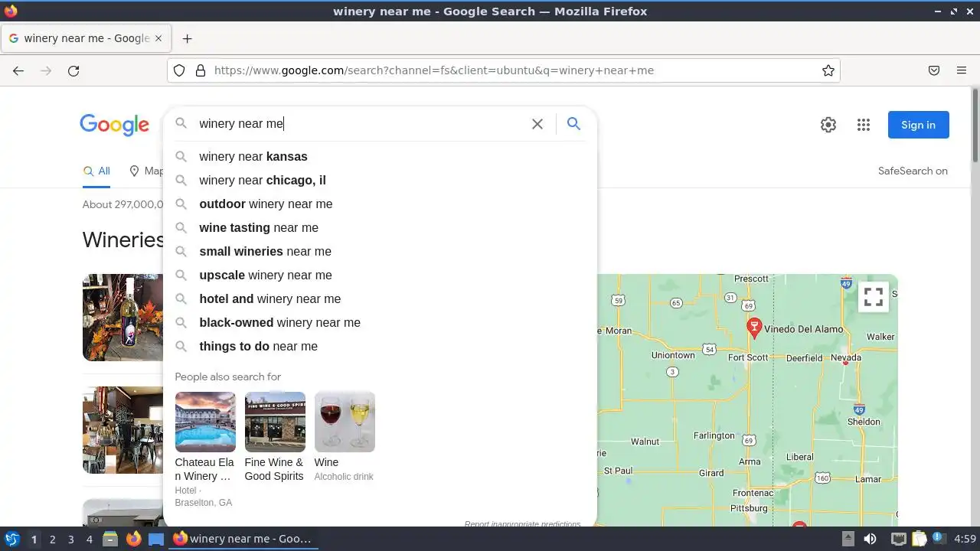Open the volume control in system tray
Image resolution: width=980 pixels, height=551 pixels.
(x=870, y=539)
